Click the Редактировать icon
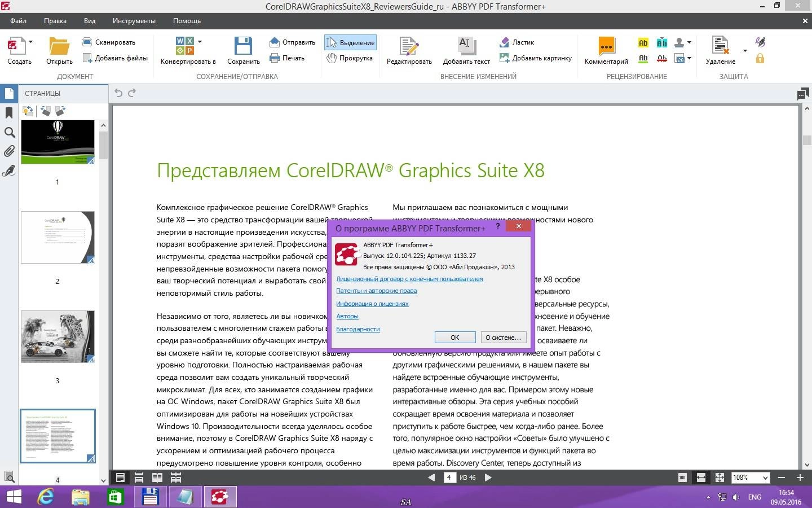Image resolution: width=812 pixels, height=508 pixels. point(409,46)
